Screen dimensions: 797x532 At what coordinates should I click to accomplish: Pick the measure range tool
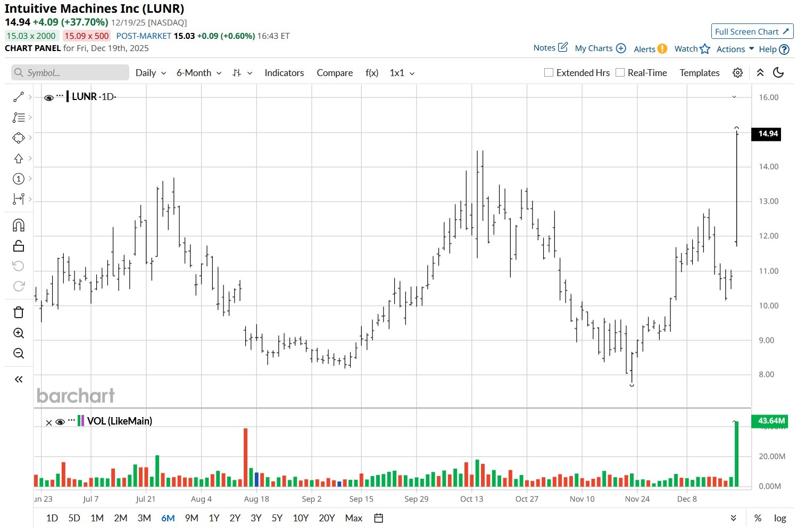pos(19,199)
